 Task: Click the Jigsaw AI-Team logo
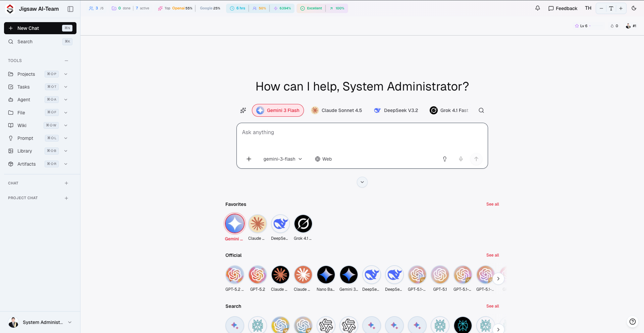click(x=10, y=9)
